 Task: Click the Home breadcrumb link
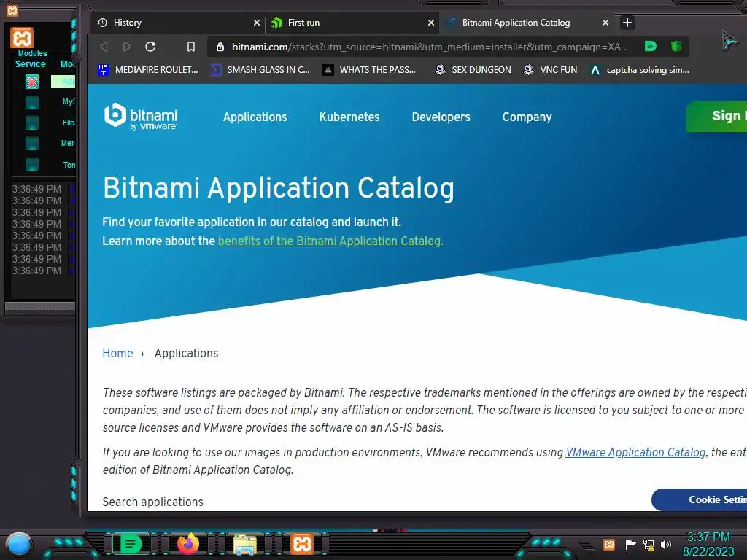(x=117, y=354)
